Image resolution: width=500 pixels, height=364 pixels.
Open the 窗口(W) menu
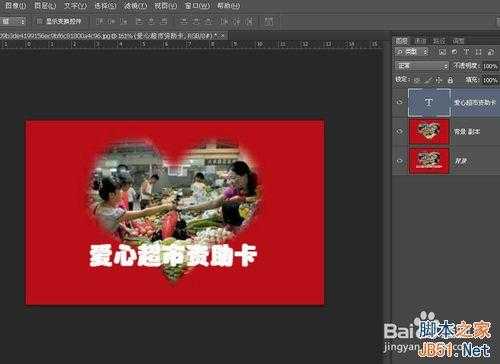[197, 6]
